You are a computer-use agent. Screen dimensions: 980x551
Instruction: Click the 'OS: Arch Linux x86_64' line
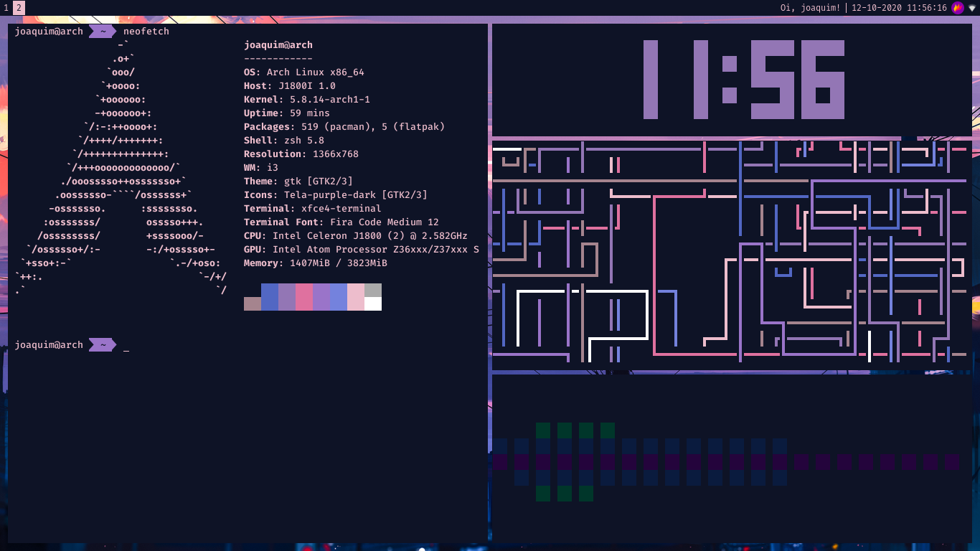[304, 72]
